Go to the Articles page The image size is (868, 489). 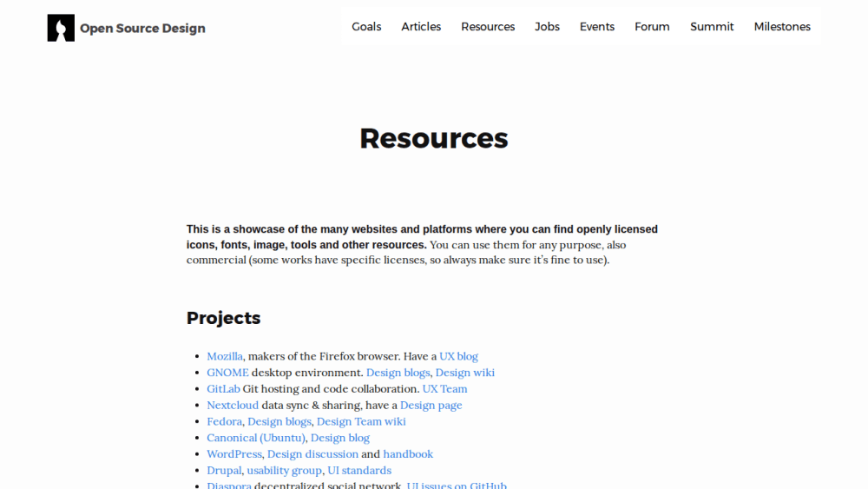pyautogui.click(x=421, y=27)
